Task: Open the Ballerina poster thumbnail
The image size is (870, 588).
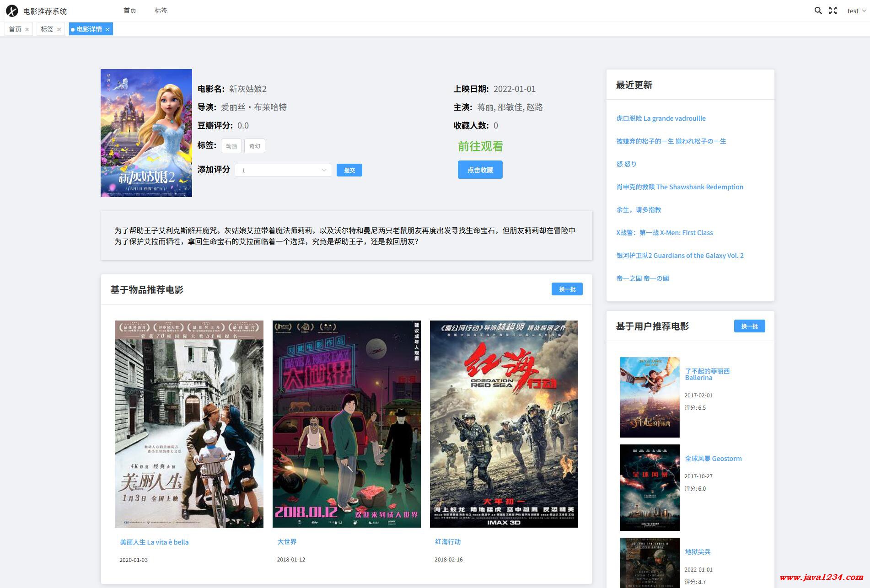Action: (650, 397)
